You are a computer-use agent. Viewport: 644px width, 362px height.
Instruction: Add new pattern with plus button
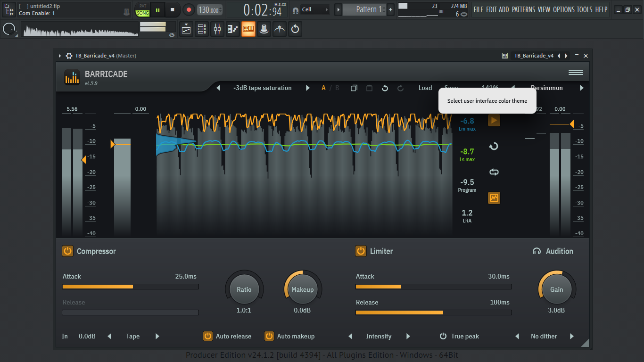[390, 9]
